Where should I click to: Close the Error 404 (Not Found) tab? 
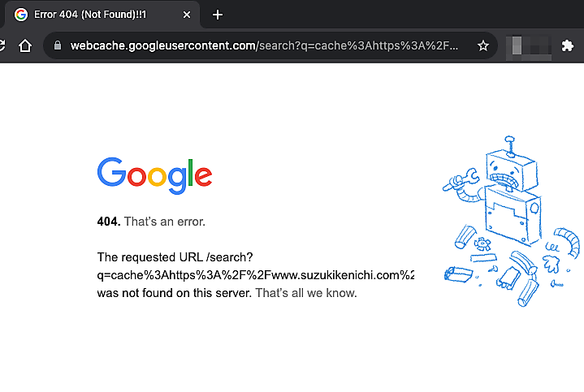pos(187,15)
